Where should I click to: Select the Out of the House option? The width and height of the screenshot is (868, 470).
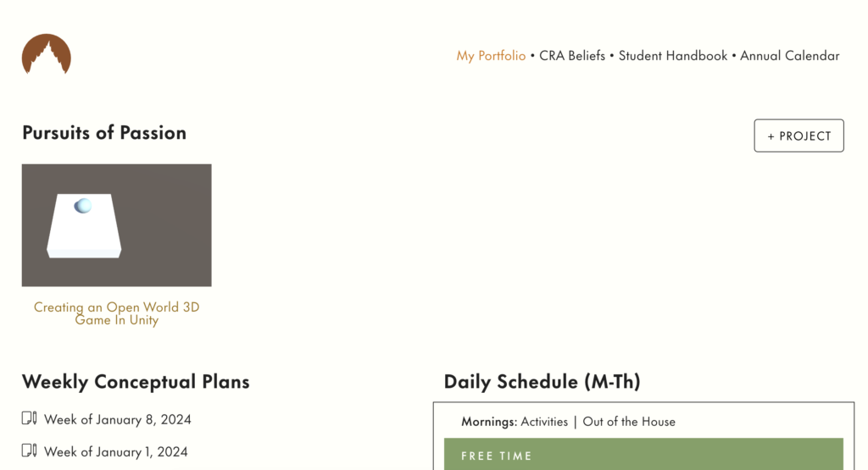pyautogui.click(x=629, y=422)
